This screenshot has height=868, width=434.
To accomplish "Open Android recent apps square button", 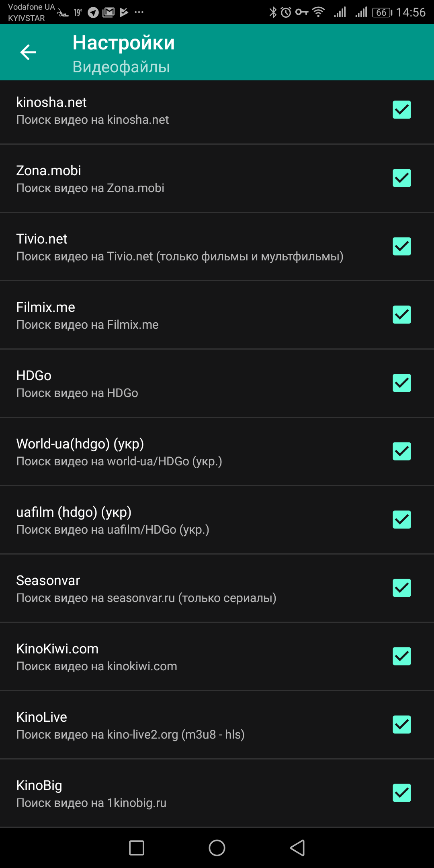I will [x=137, y=848].
